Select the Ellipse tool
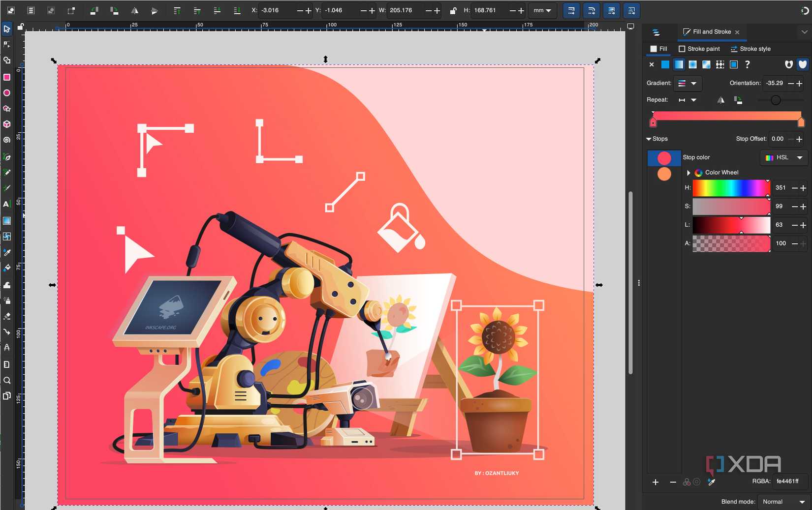This screenshot has width=812, height=510. [x=7, y=92]
